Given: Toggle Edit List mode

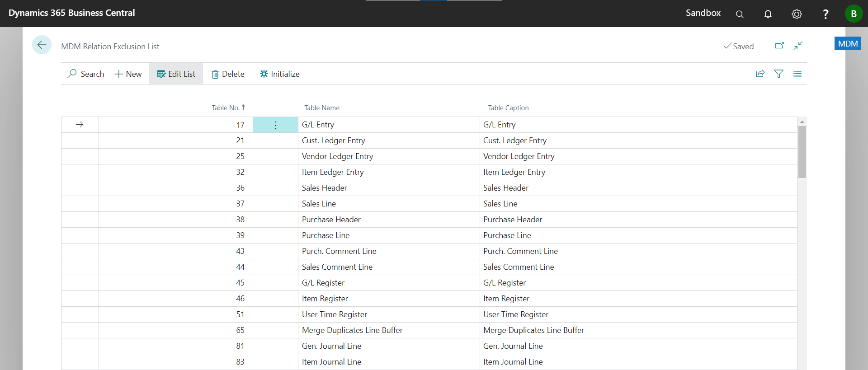Looking at the screenshot, I should pyautogui.click(x=176, y=74).
